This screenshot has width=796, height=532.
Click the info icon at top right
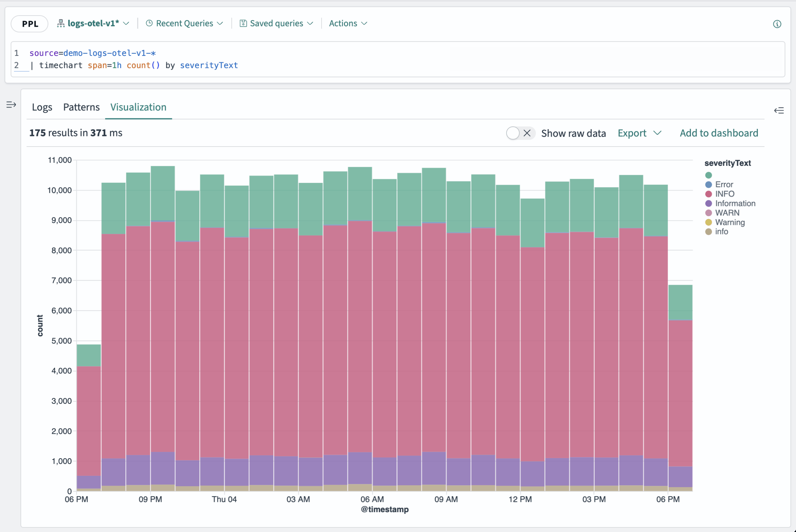(x=777, y=24)
